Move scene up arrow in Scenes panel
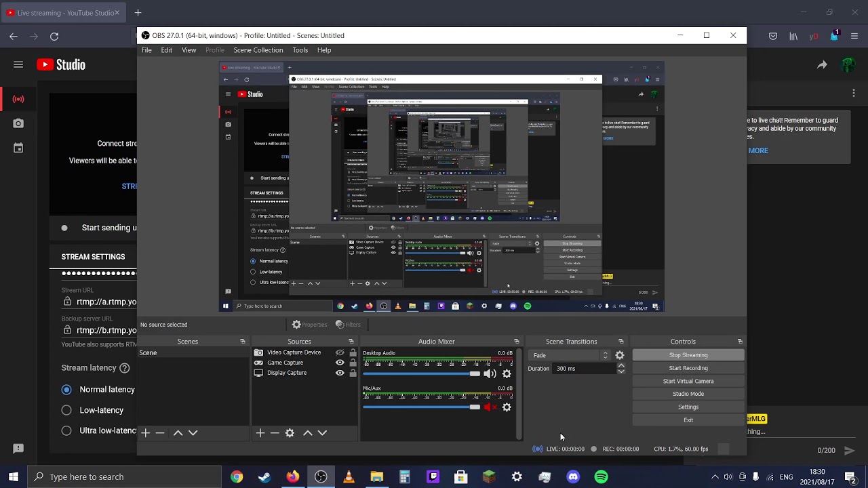868x488 pixels. click(178, 432)
